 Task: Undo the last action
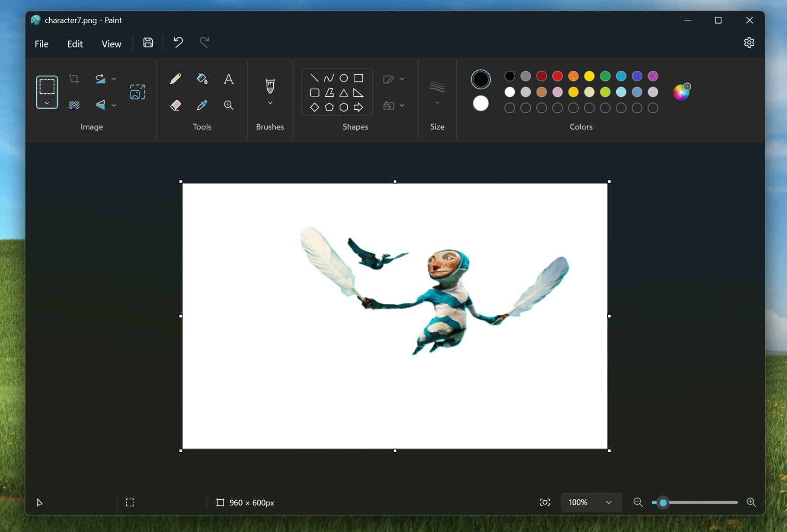pyautogui.click(x=177, y=43)
